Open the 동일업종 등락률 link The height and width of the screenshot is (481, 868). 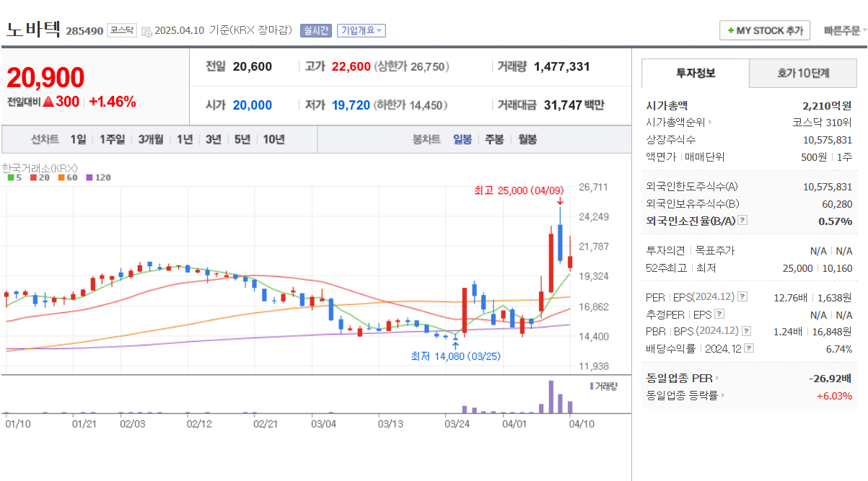click(x=685, y=395)
